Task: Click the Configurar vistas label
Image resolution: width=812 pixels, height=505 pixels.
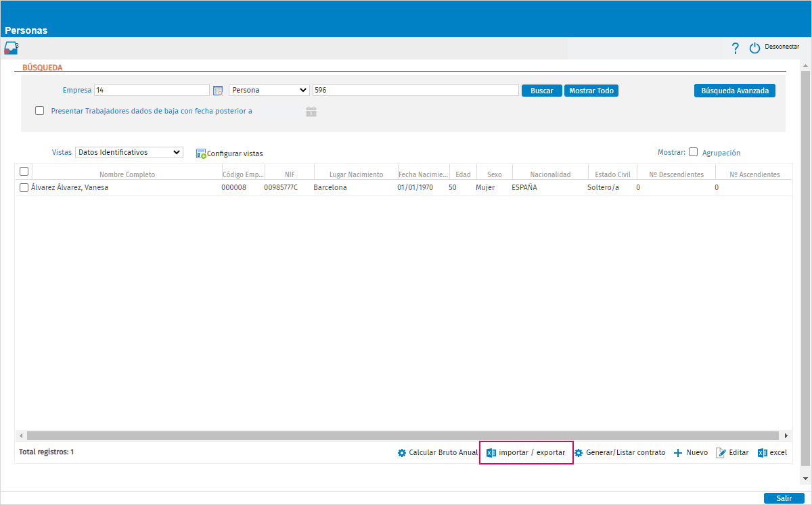Action: (x=235, y=154)
